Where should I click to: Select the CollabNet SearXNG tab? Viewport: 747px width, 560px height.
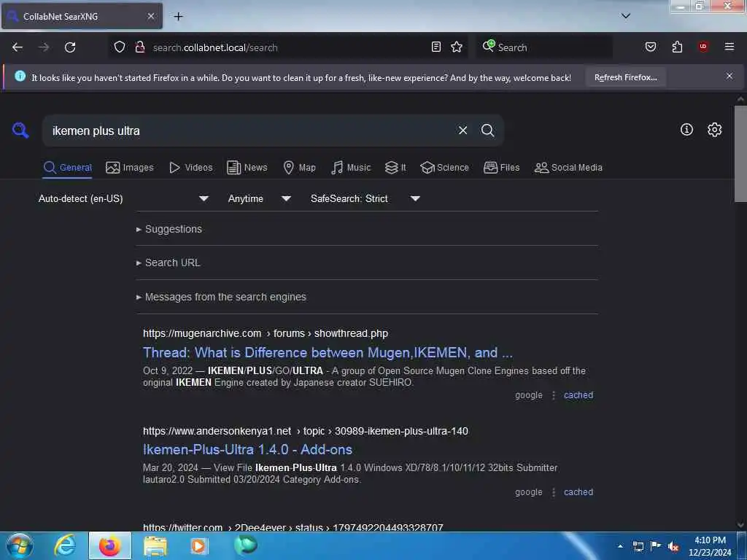(82, 16)
